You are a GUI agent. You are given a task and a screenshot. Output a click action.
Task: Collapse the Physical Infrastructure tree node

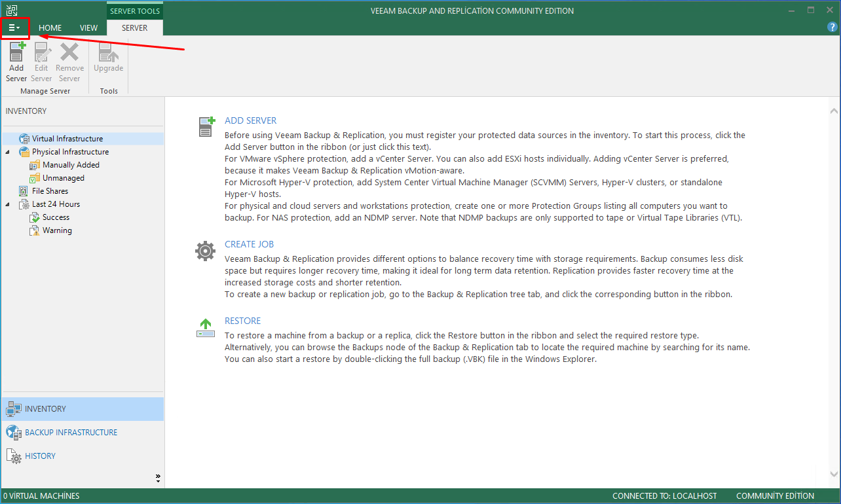click(x=8, y=152)
